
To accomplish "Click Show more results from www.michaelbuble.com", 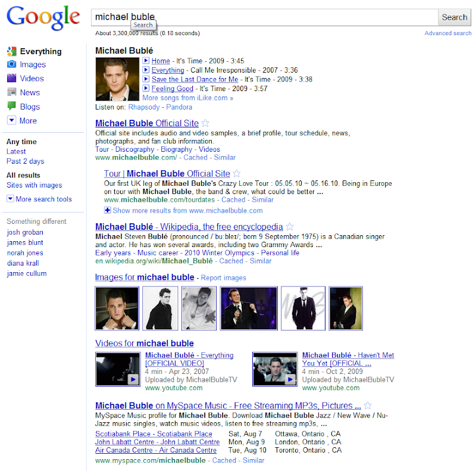I will coord(187,210).
